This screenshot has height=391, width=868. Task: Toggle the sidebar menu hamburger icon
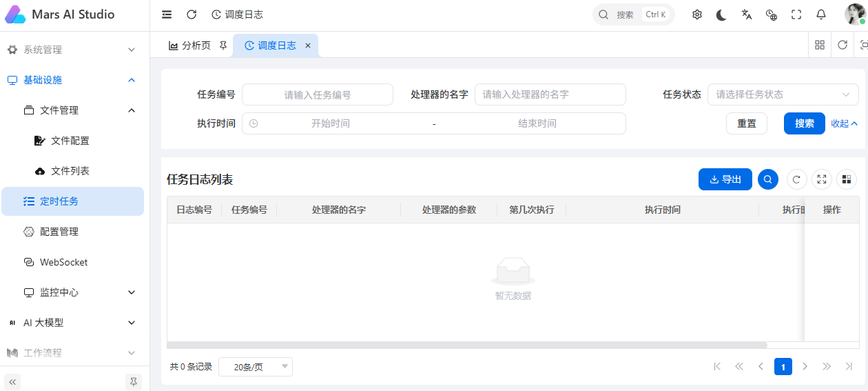[x=167, y=14]
